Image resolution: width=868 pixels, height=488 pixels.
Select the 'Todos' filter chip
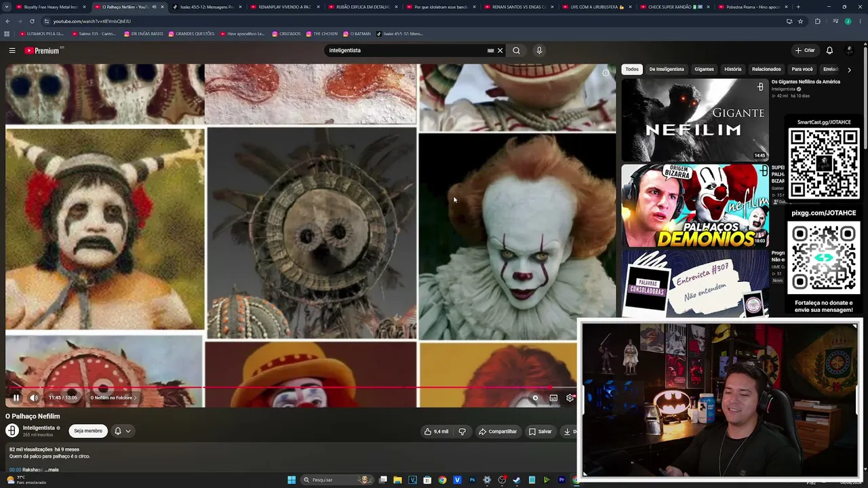pyautogui.click(x=632, y=69)
